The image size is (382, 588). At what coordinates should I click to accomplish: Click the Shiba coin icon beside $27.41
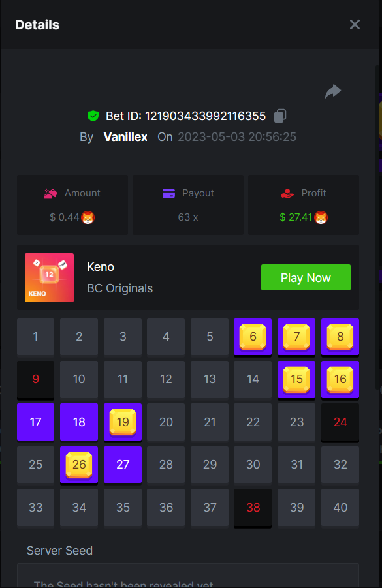click(321, 217)
